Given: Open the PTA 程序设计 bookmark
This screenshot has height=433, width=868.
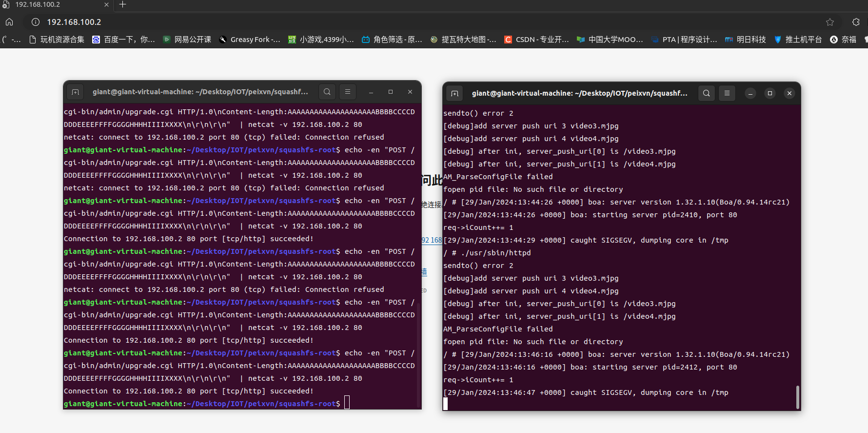Looking at the screenshot, I should click(684, 40).
